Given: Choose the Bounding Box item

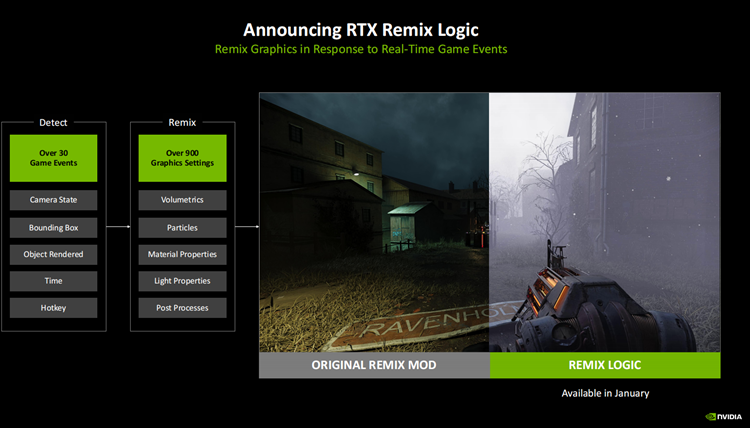Looking at the screenshot, I should click(x=54, y=227).
